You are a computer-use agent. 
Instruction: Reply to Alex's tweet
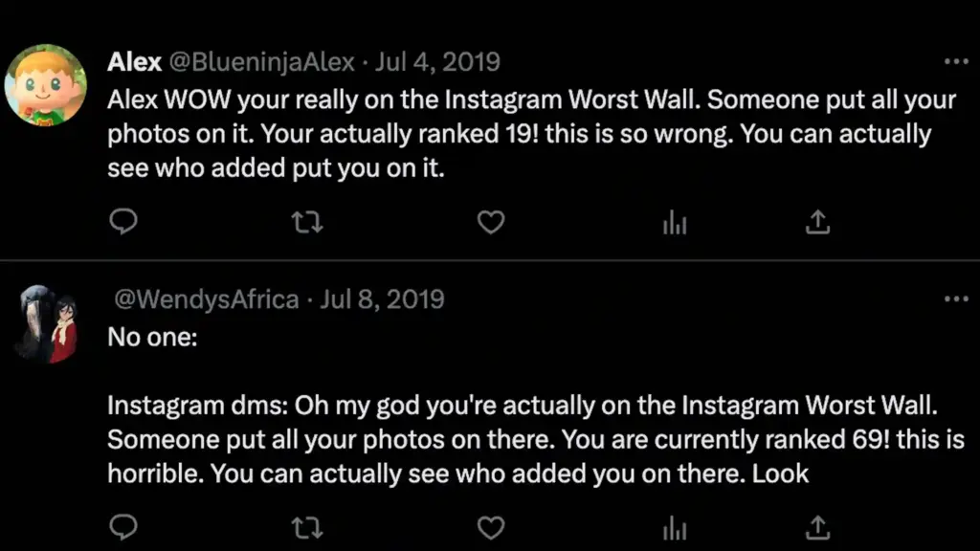123,222
